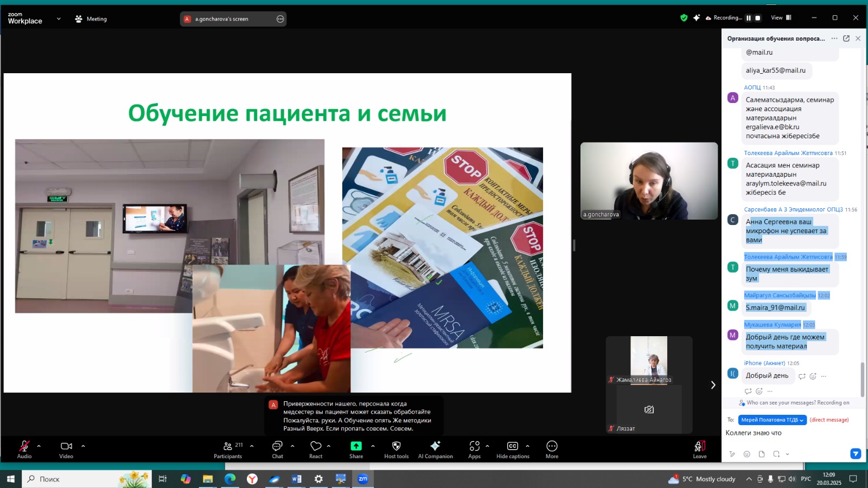Expand the Zoom Workplace dropdown chevron
Viewport: 868px width, 488px height.
(x=59, y=19)
